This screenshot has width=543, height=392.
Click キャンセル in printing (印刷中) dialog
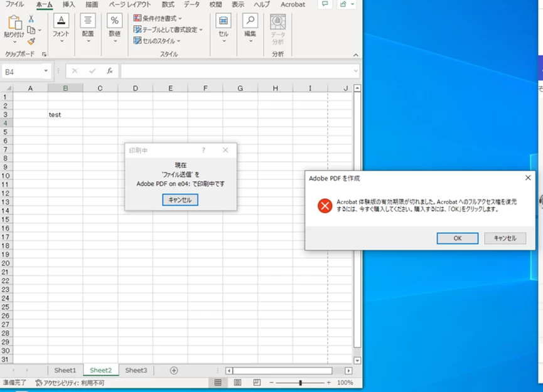pyautogui.click(x=180, y=199)
